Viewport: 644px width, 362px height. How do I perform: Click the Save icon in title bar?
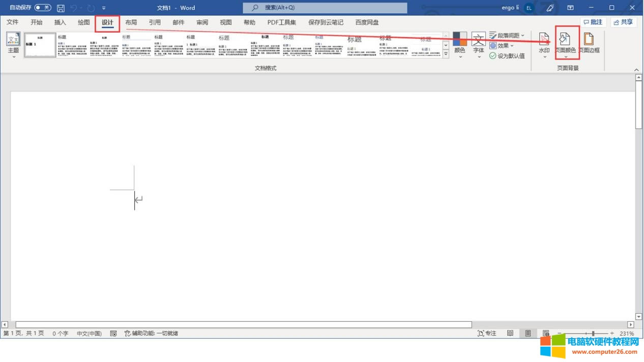(x=61, y=8)
